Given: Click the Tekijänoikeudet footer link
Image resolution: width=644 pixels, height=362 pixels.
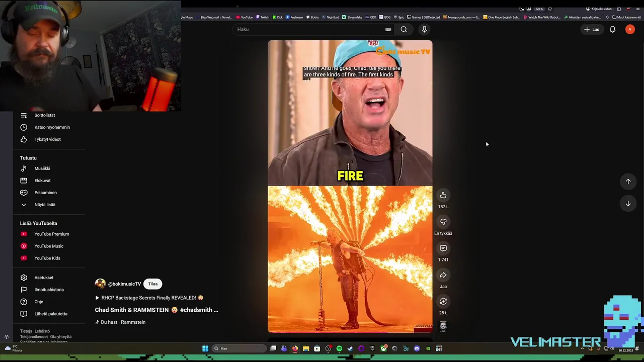Looking at the screenshot, I should [x=34, y=337].
